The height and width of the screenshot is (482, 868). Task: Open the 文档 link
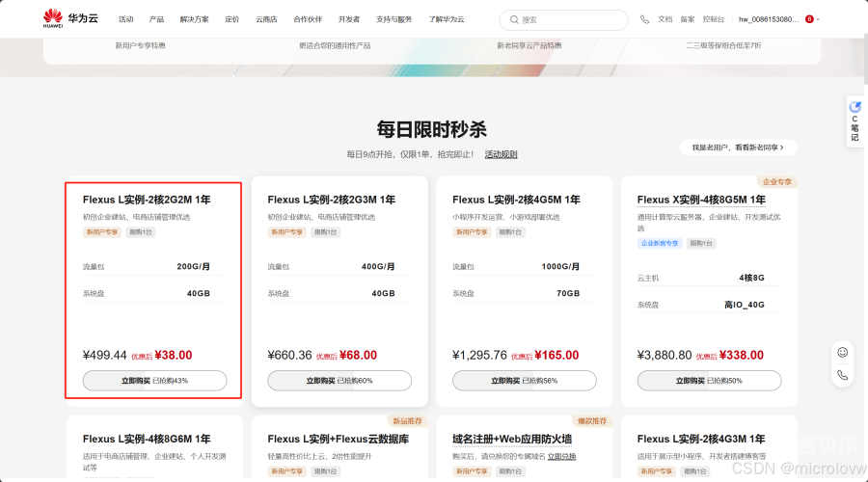tap(665, 19)
